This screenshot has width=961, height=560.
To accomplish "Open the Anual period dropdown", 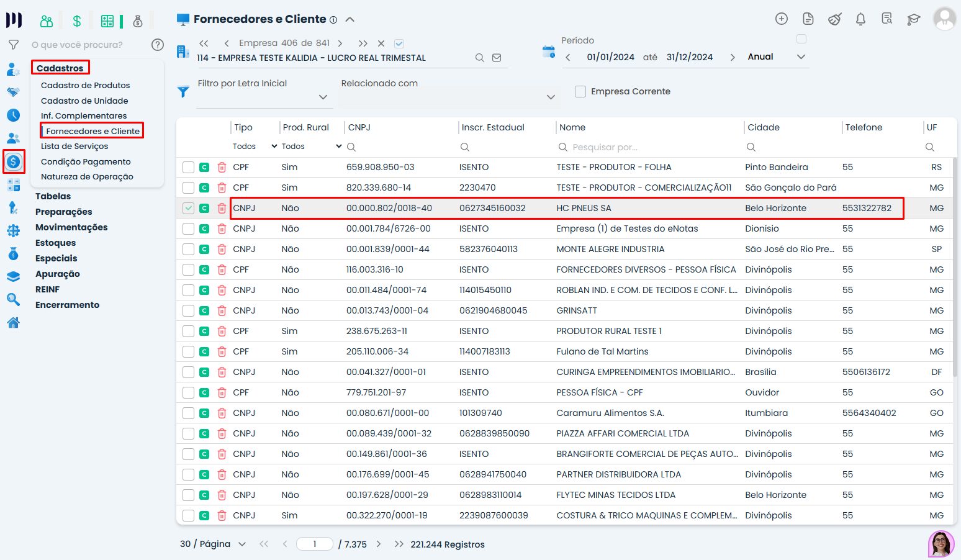I will (x=800, y=56).
